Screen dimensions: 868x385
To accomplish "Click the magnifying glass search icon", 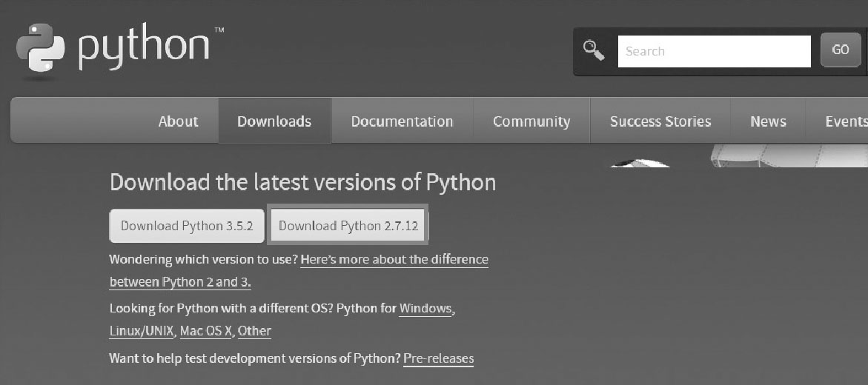I will tap(594, 50).
